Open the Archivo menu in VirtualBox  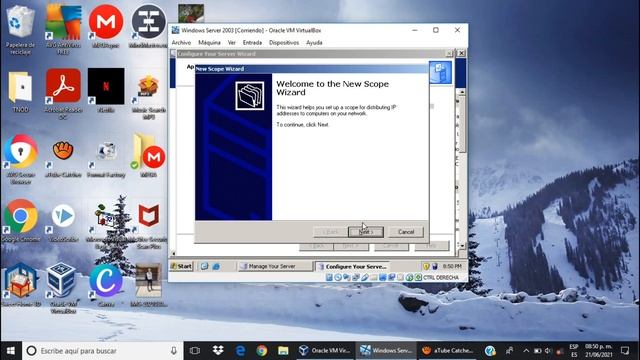coord(181,42)
